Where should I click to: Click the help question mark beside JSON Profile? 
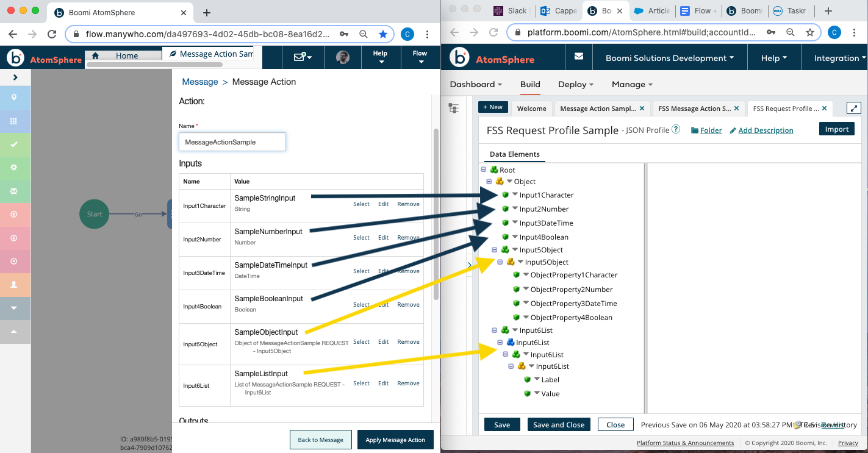[x=676, y=129]
